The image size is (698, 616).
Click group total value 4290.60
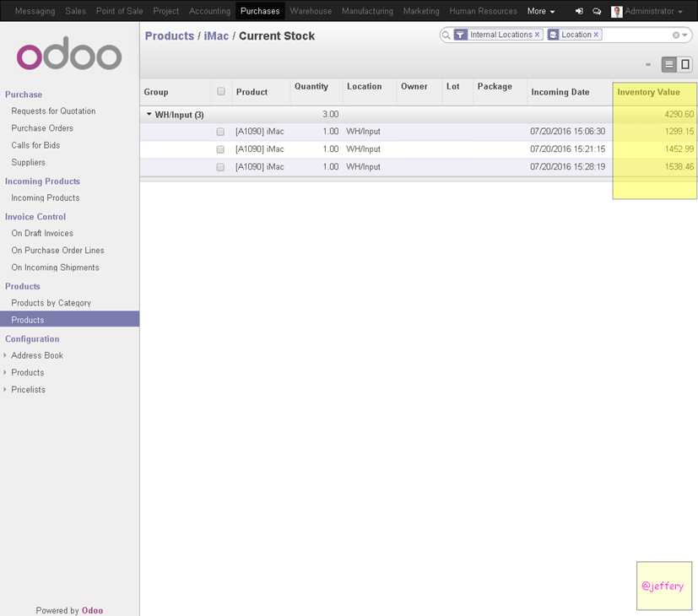click(679, 115)
